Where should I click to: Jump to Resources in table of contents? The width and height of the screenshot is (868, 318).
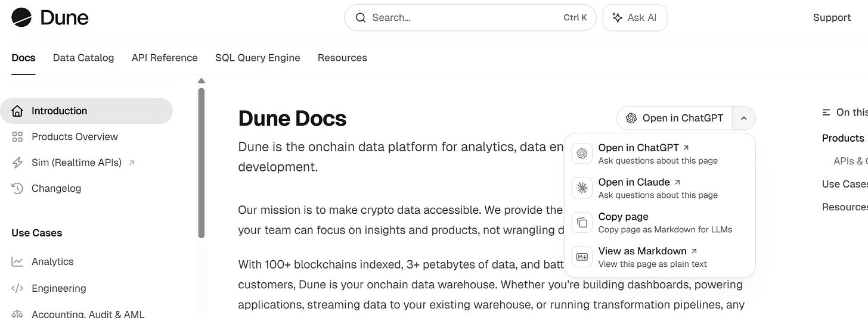(x=845, y=207)
